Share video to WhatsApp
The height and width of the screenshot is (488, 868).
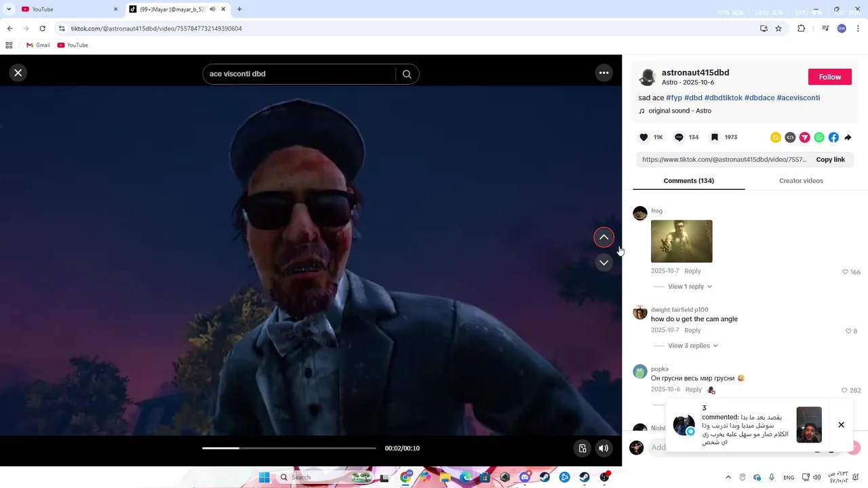819,138
